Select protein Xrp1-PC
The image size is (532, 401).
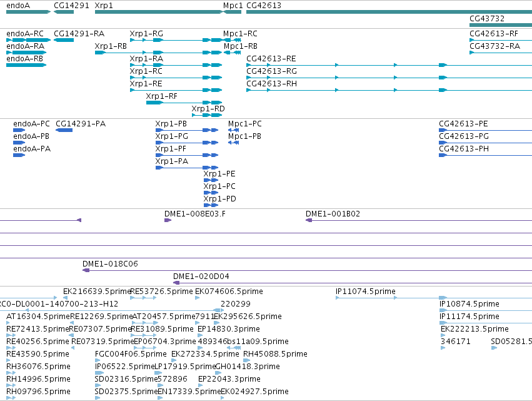(x=211, y=193)
